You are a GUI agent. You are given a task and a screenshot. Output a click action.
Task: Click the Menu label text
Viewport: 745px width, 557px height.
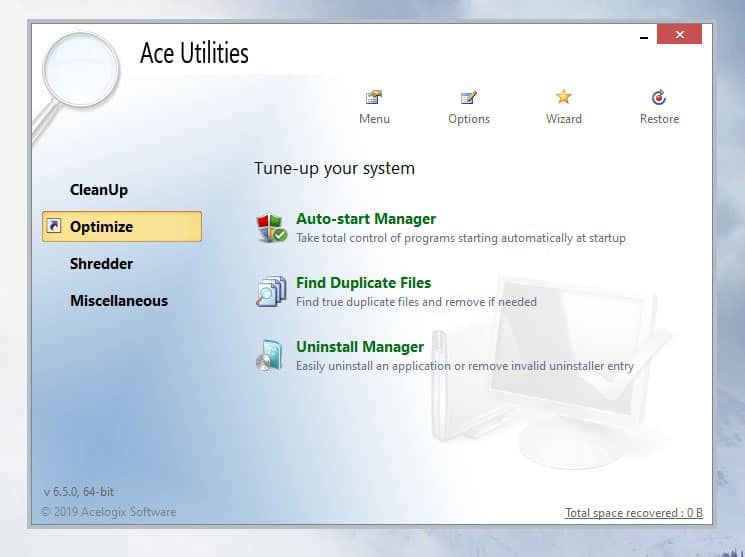coord(374,119)
